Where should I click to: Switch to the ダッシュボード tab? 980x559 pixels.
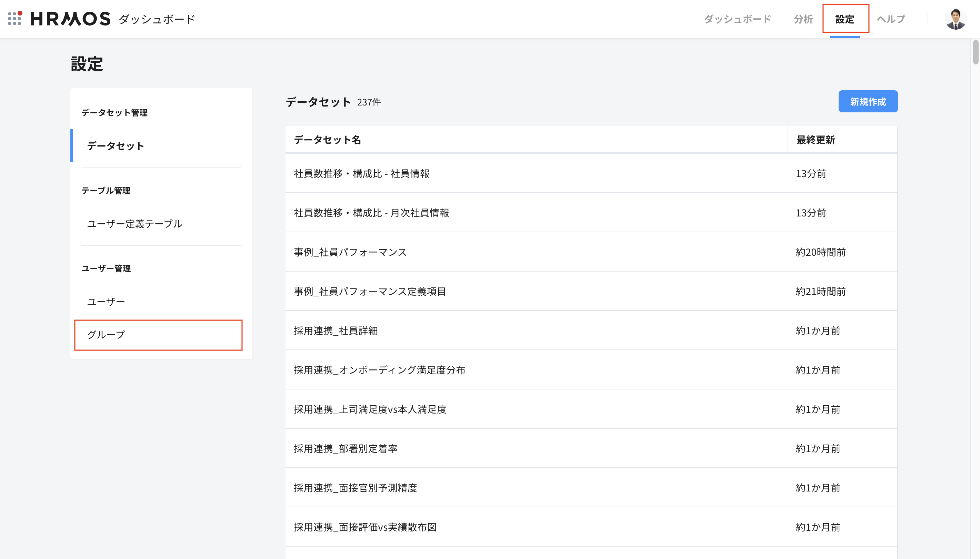(x=737, y=19)
